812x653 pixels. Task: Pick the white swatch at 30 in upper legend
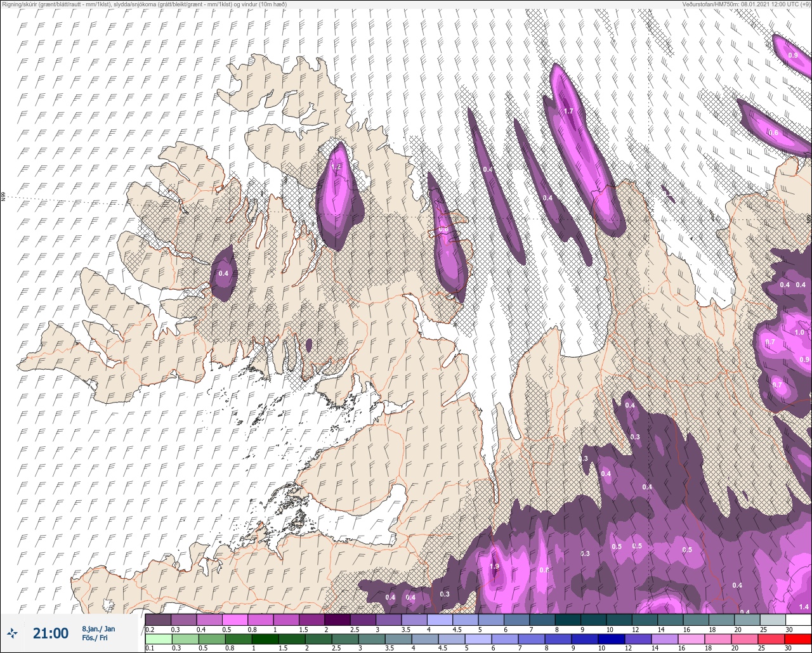click(798, 619)
